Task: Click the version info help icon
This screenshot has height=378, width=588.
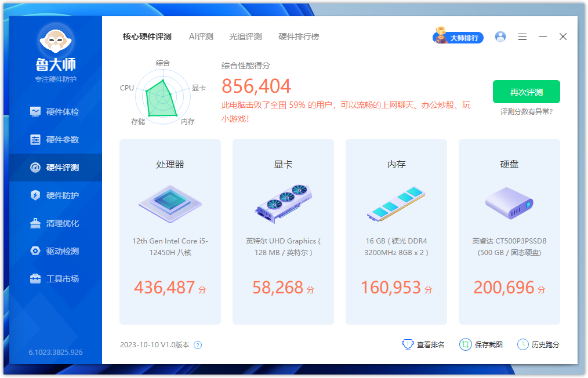Action: 198,345
